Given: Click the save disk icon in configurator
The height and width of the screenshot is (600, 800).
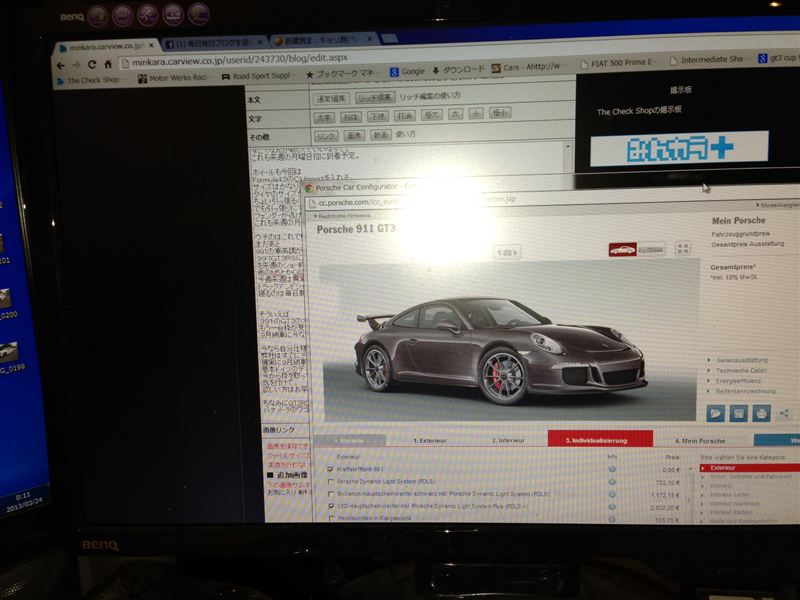Looking at the screenshot, I should click(x=738, y=413).
